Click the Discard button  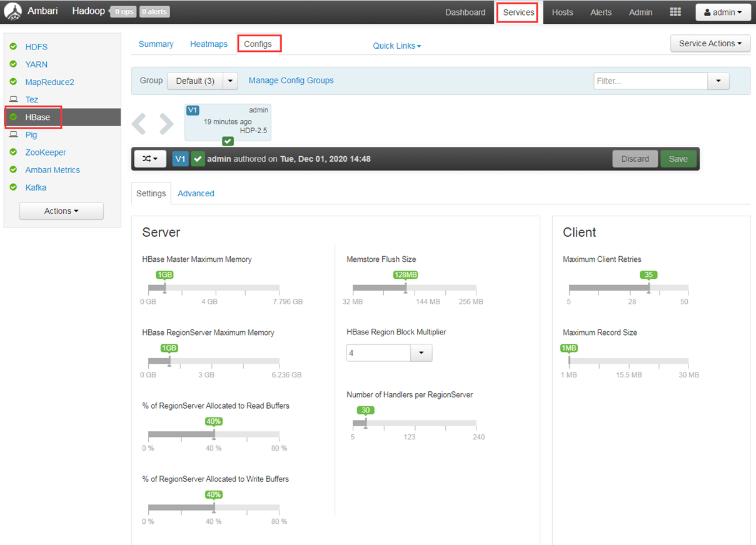pos(635,159)
